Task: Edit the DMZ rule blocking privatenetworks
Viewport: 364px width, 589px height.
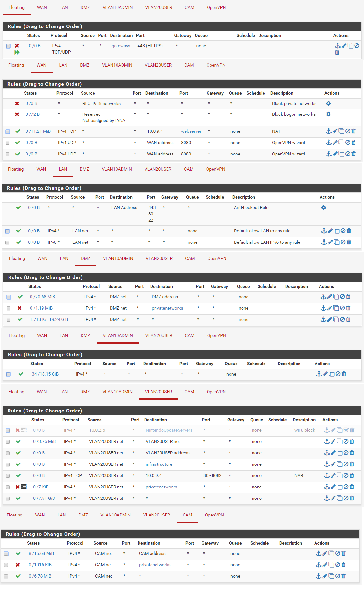Action: click(330, 308)
